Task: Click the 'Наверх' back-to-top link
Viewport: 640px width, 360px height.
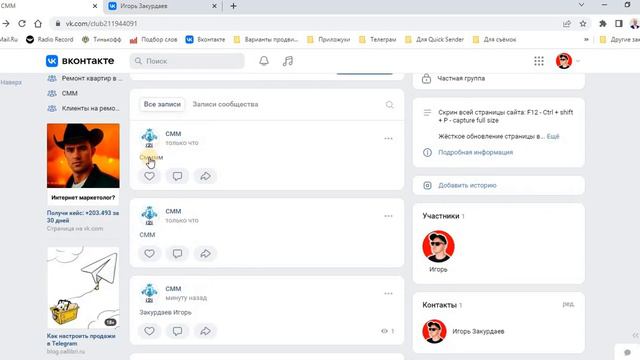Action: 11,82
